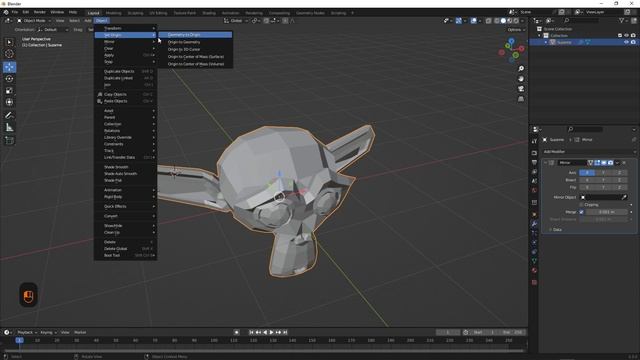Choose the Select Box tool
The height and width of the screenshot is (360, 640).
click(x=9, y=42)
